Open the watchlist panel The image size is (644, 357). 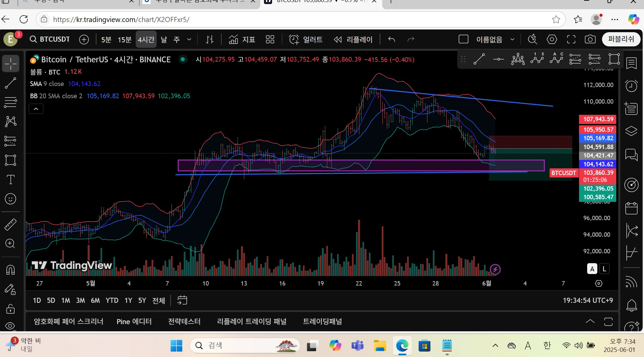pyautogui.click(x=631, y=63)
